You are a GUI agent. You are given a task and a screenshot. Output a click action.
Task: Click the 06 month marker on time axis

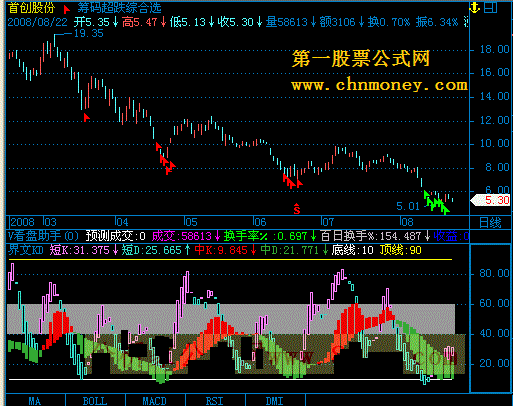(260, 222)
